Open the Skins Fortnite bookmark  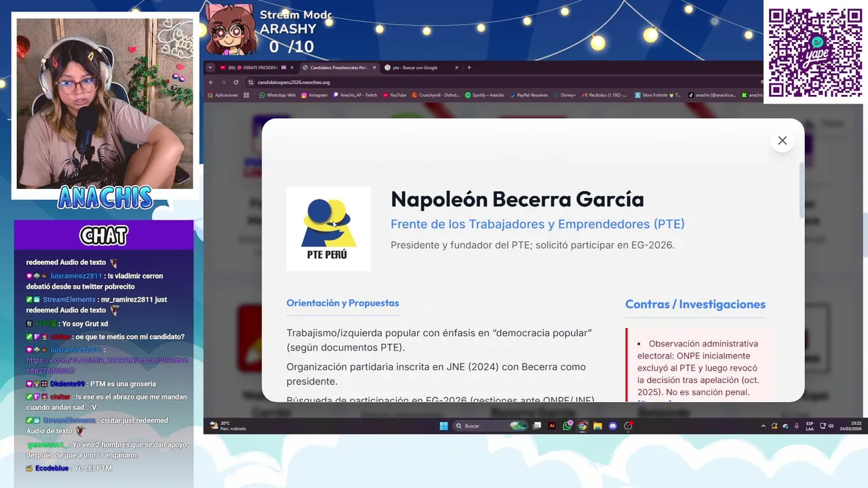click(658, 95)
